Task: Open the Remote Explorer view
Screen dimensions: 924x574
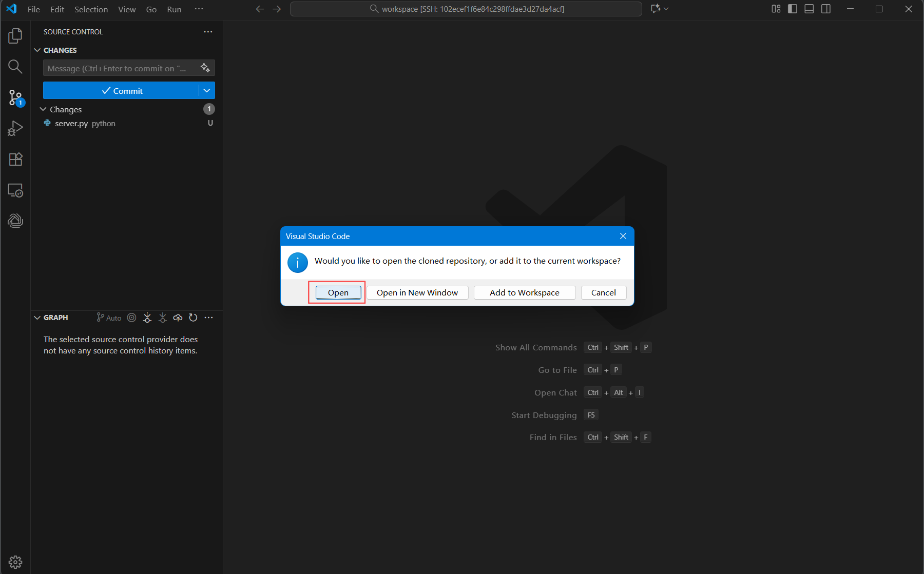Action: coord(15,190)
